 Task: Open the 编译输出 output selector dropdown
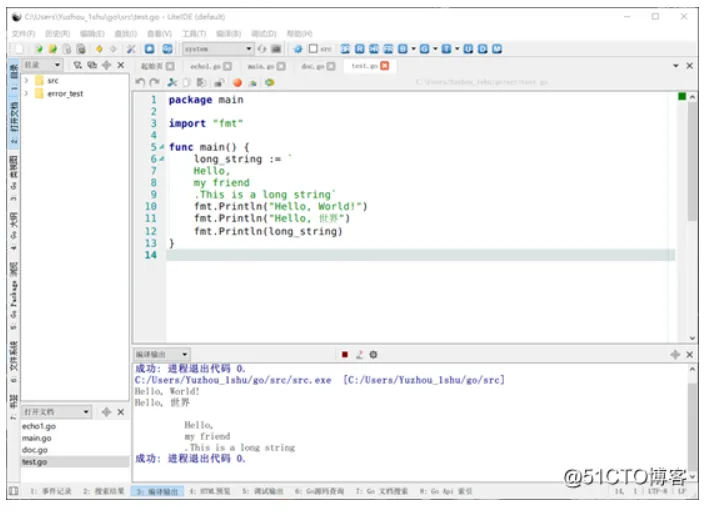(x=161, y=354)
